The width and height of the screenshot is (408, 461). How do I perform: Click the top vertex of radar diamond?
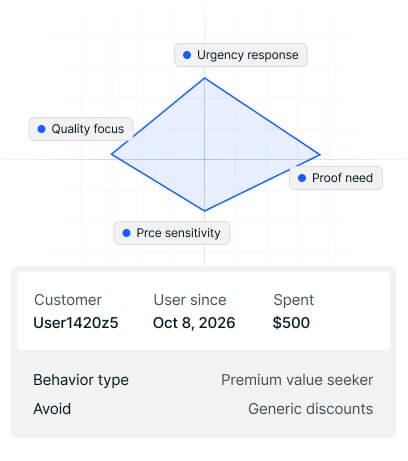tap(204, 78)
